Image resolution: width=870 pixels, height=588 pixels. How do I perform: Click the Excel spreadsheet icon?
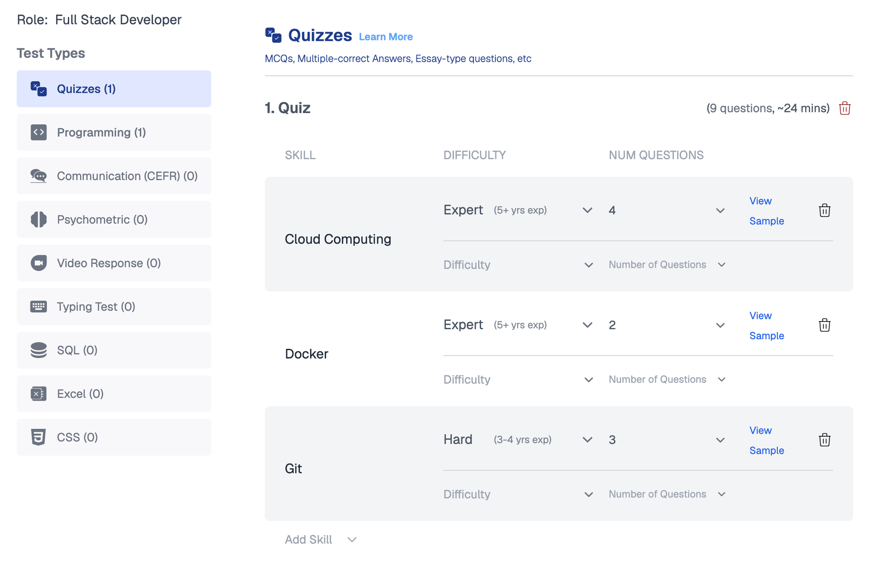pos(39,394)
